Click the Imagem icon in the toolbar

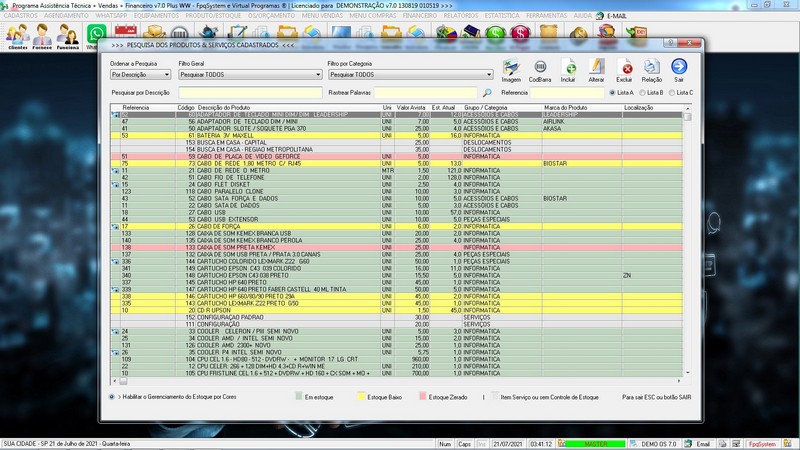click(x=511, y=68)
